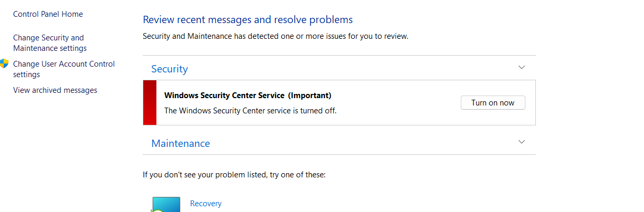This screenshot has width=644, height=212.
Task: Open the Recovery link
Action: coord(206,204)
